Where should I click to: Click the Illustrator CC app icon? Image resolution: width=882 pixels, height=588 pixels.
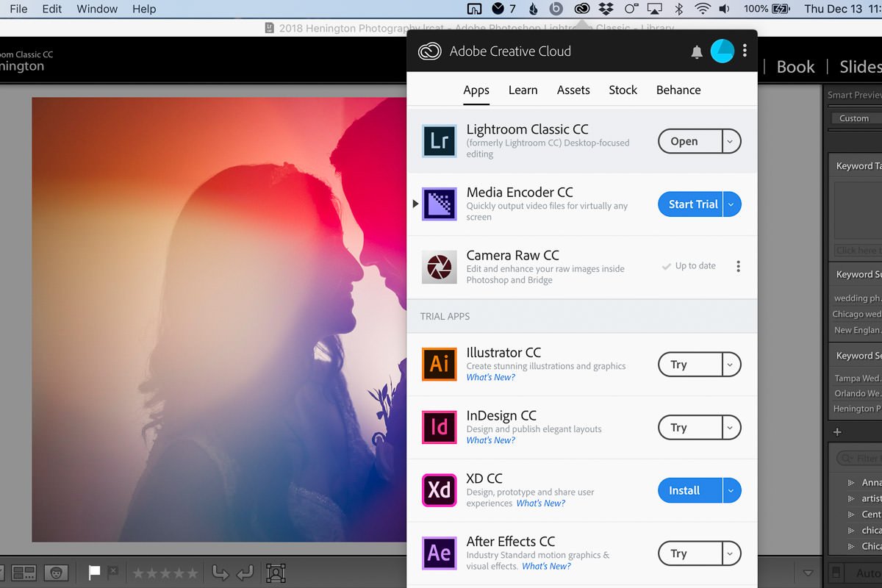pyautogui.click(x=440, y=364)
